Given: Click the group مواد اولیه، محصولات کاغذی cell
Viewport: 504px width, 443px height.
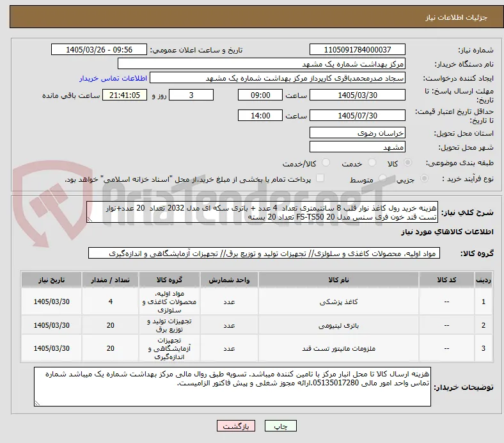Looking at the screenshot, I should (169, 302).
